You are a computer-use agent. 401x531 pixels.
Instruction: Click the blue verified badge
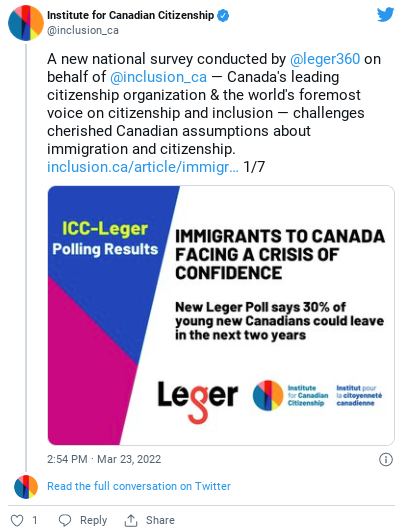pos(223,16)
